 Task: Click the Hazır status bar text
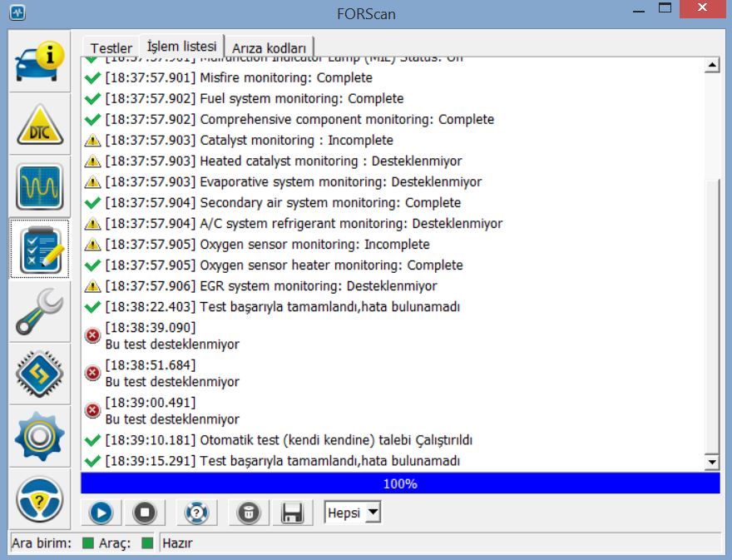177,543
